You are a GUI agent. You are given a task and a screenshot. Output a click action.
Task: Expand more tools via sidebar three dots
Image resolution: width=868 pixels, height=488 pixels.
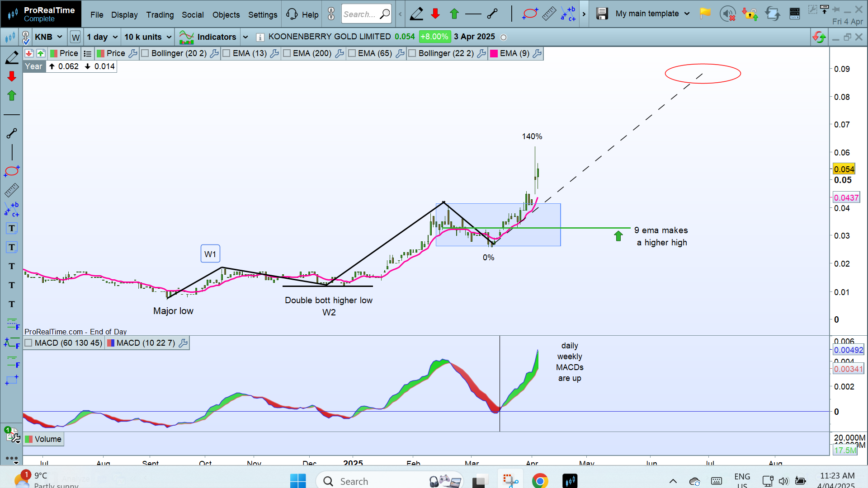[12, 459]
